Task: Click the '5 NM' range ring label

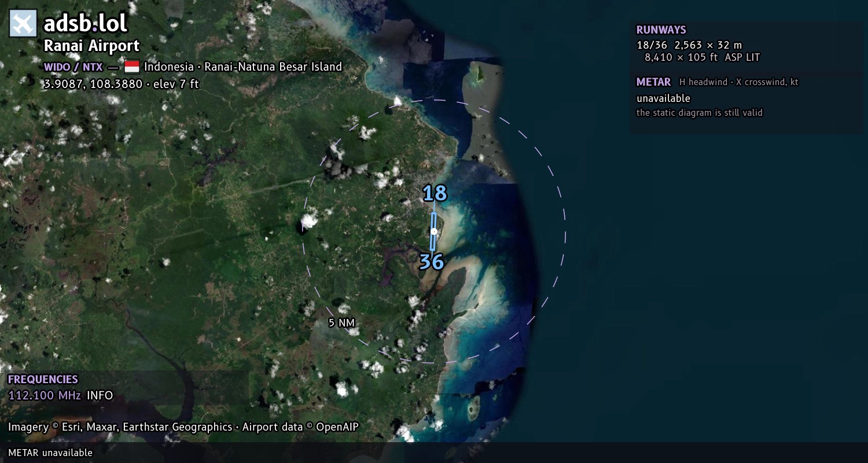Action: (x=341, y=323)
